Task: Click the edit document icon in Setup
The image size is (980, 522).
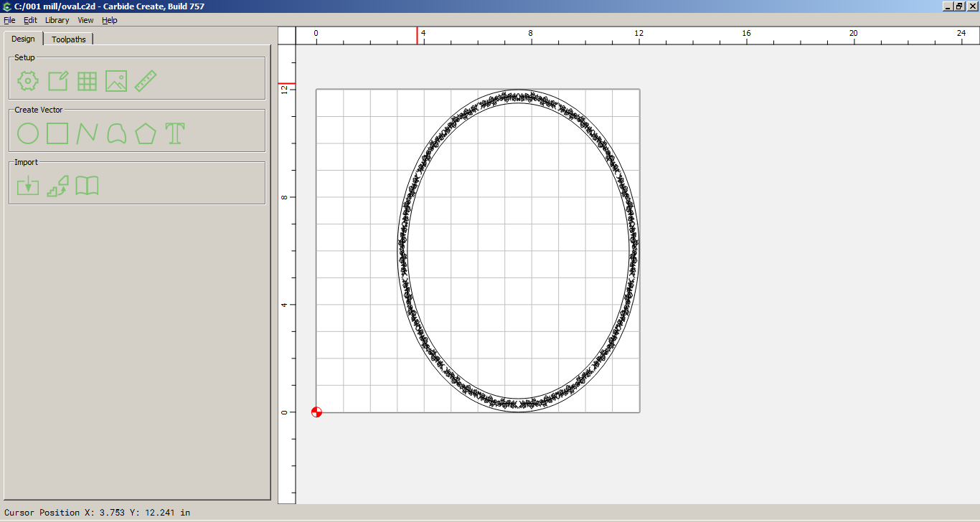Action: coord(57,81)
